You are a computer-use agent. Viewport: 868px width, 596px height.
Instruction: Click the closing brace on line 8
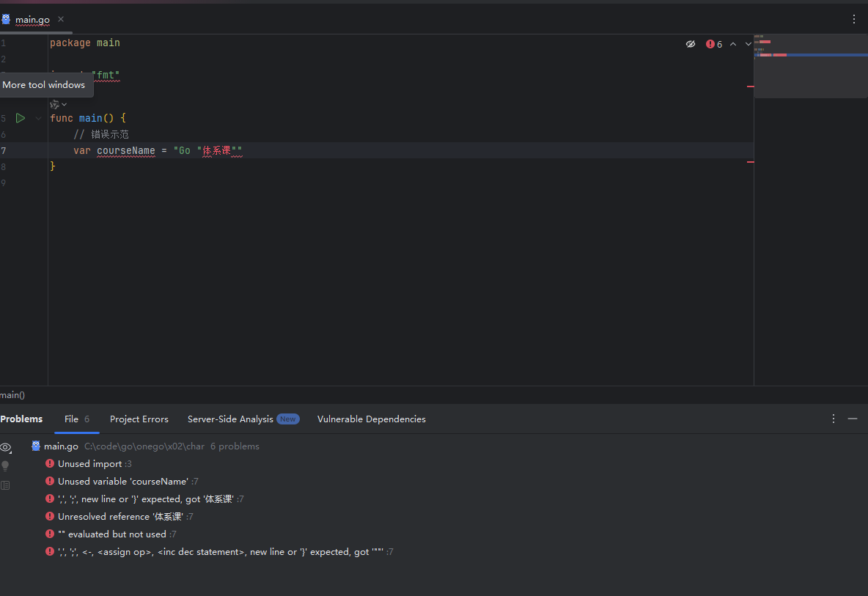tap(53, 166)
